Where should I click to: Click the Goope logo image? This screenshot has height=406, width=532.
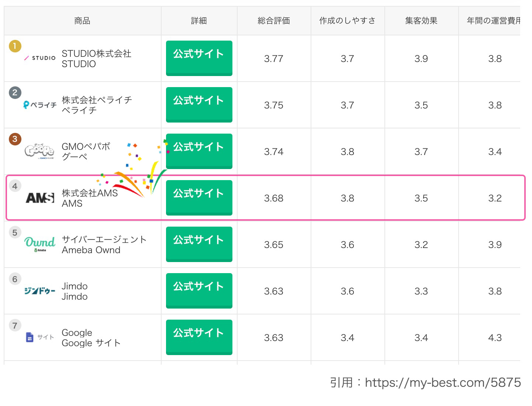click(39, 151)
